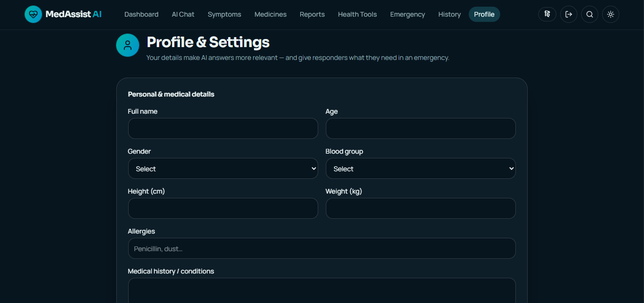Image resolution: width=644 pixels, height=303 pixels.
Task: Open the Reports tab
Action: click(312, 14)
